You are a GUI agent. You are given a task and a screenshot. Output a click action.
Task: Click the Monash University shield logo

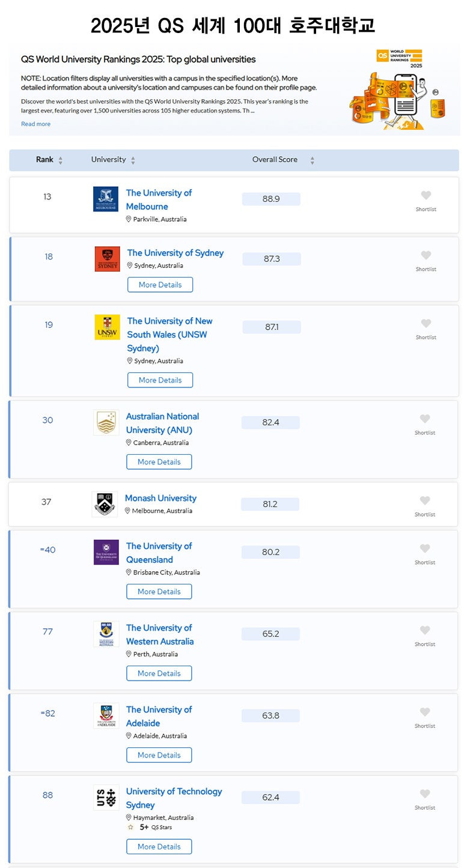click(x=105, y=504)
